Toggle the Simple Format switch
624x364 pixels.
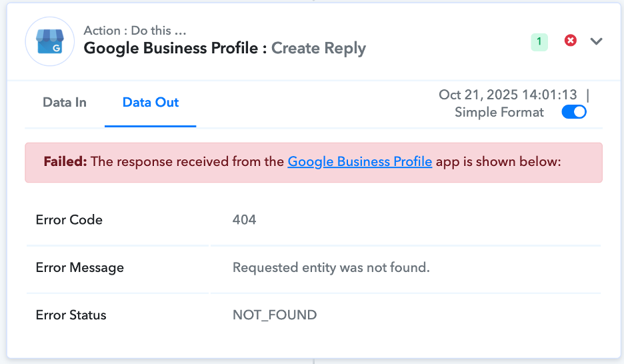click(x=573, y=112)
